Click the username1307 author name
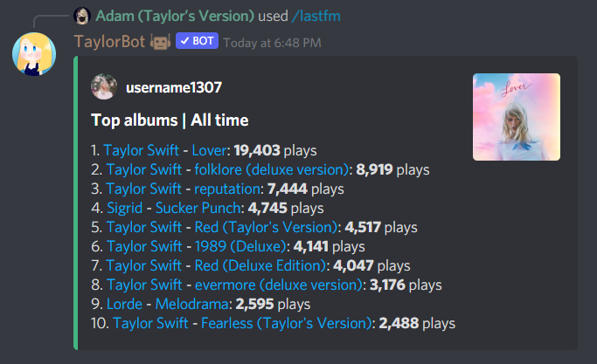Viewport: 597px width, 364px height. click(x=174, y=87)
